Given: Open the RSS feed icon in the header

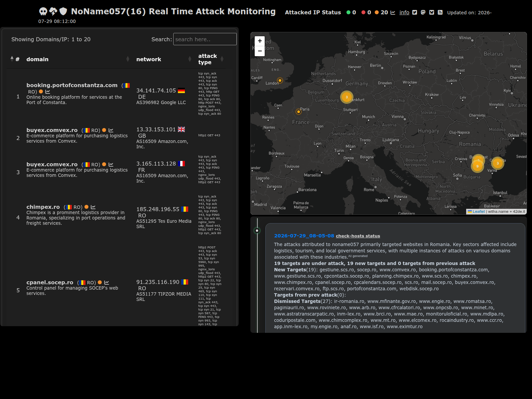Looking at the screenshot, I should [440, 13].
